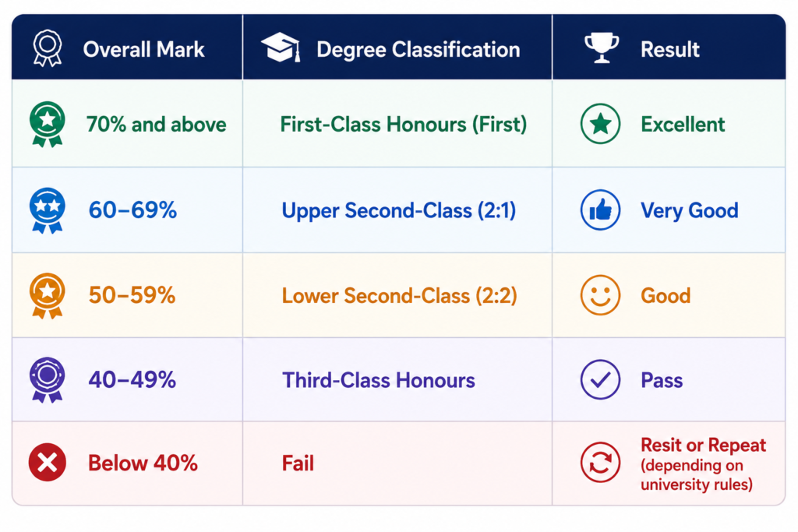Click the orange star ribbon badge icon
The width and height of the screenshot is (798, 532).
coord(48,295)
